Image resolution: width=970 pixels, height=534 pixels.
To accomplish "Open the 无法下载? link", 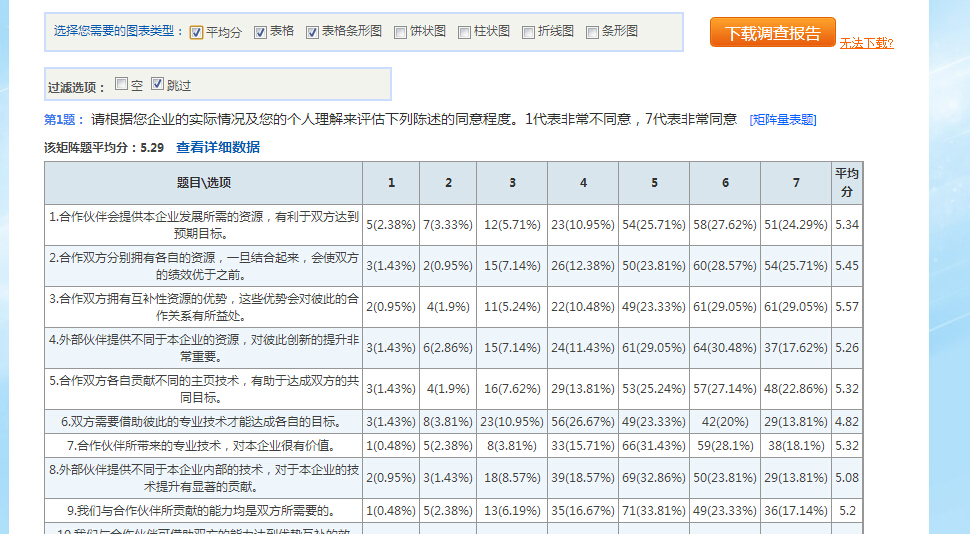I will pos(866,43).
